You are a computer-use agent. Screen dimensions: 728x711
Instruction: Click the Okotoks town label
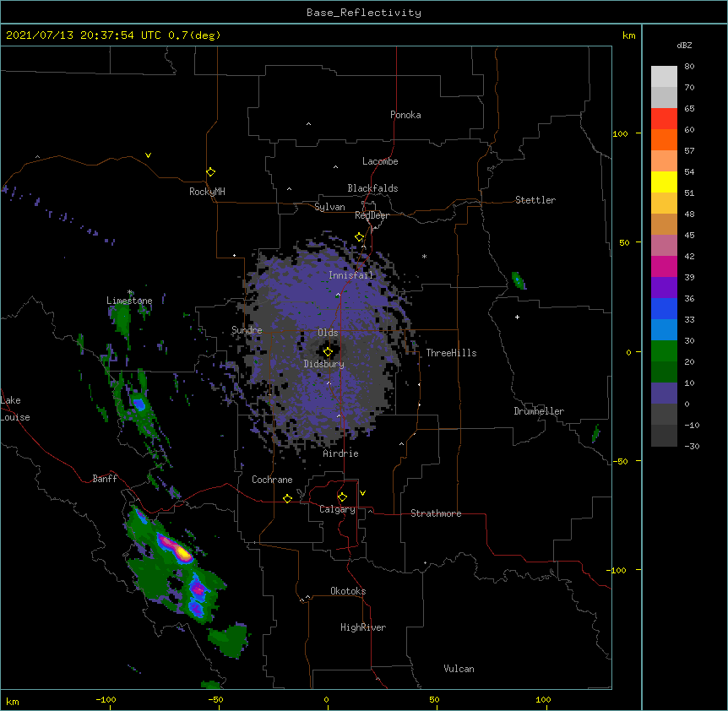click(x=348, y=591)
